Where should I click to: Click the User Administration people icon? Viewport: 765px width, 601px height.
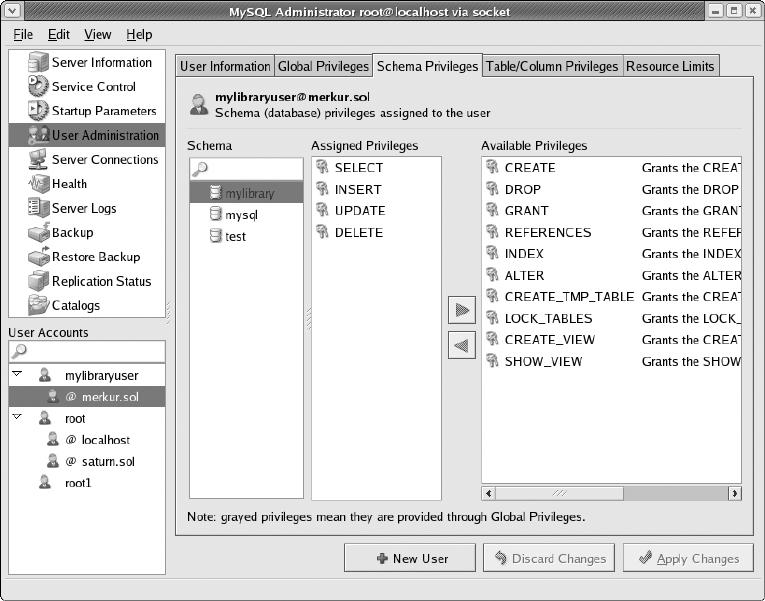(38, 135)
